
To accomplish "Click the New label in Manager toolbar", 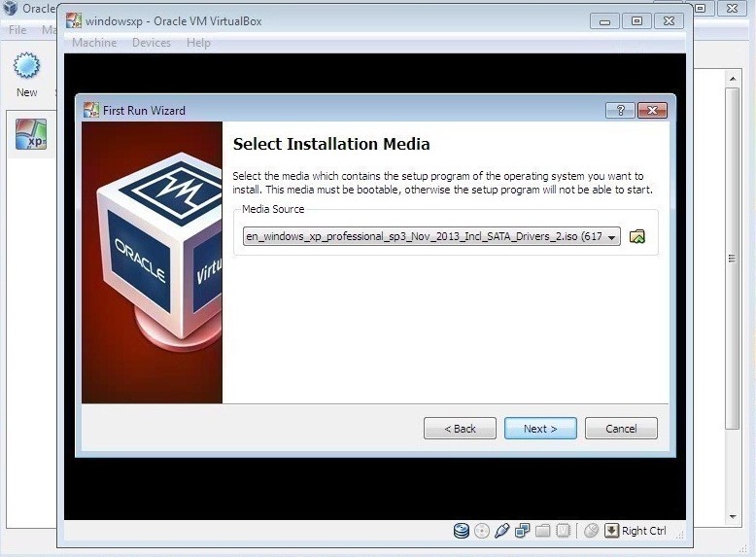I will pos(26,92).
